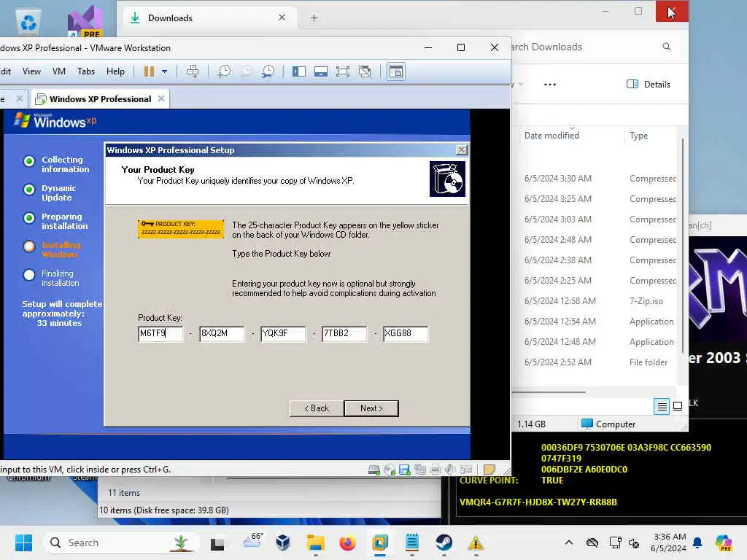Click the sound card status icon in VMware
Image resolution: width=747 pixels, height=560 pixels.
pyautogui.click(x=450, y=470)
